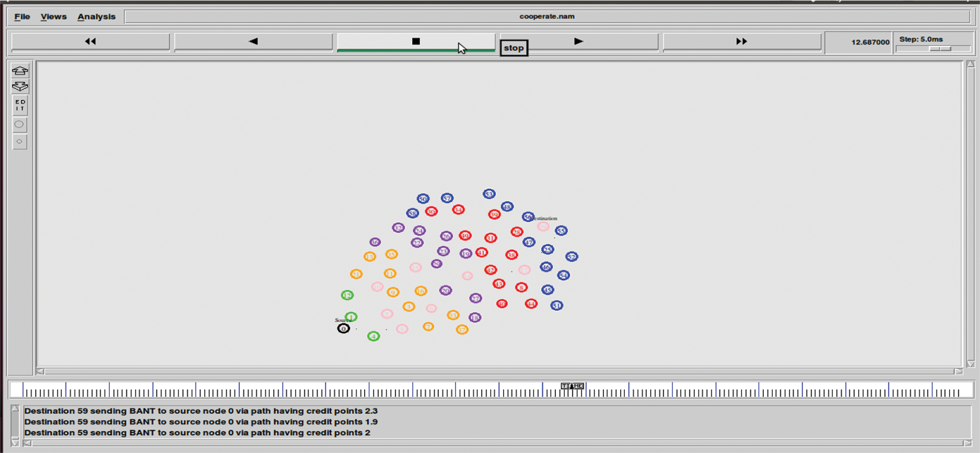Open the Views menu
Screen dimensions: 980x453
point(53,17)
